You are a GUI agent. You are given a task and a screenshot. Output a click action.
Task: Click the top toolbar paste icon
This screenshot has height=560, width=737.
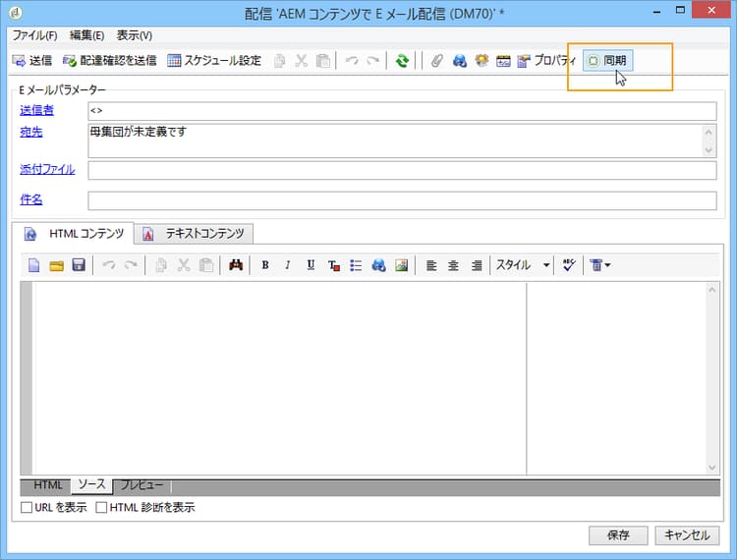323,61
